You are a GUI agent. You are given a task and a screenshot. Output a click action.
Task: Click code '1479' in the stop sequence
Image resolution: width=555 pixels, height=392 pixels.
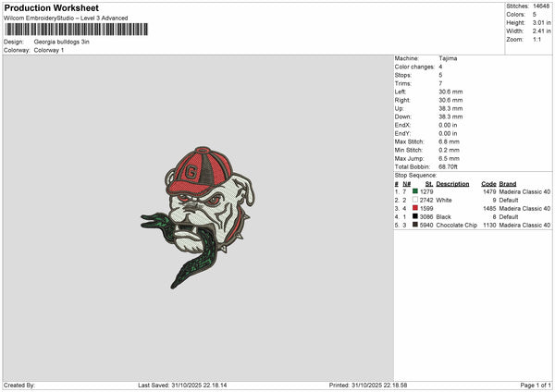tap(489, 191)
